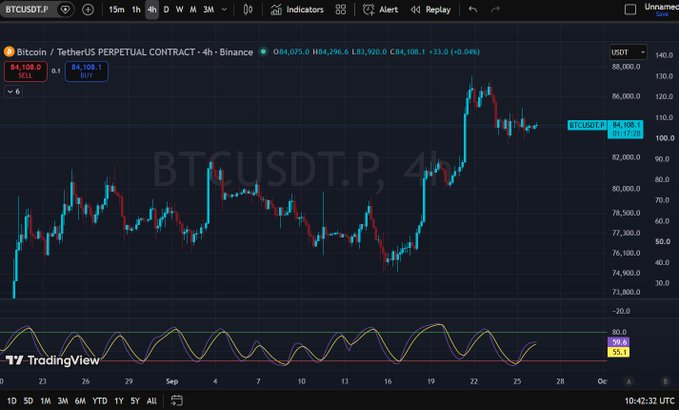
Task: Switch to the 1h timeframe
Action: point(136,10)
